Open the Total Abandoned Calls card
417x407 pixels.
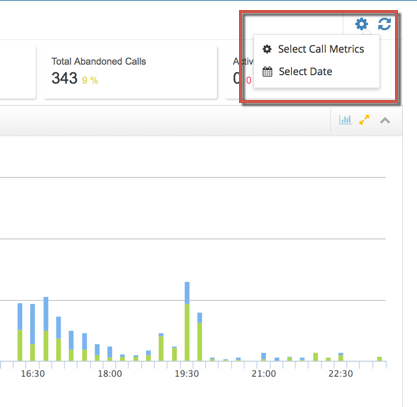pyautogui.click(x=130, y=72)
